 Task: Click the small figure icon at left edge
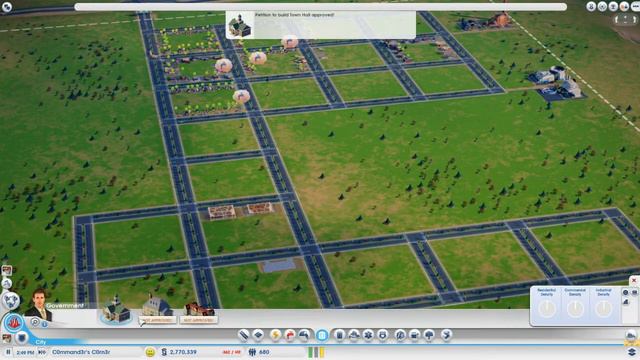click(7, 283)
